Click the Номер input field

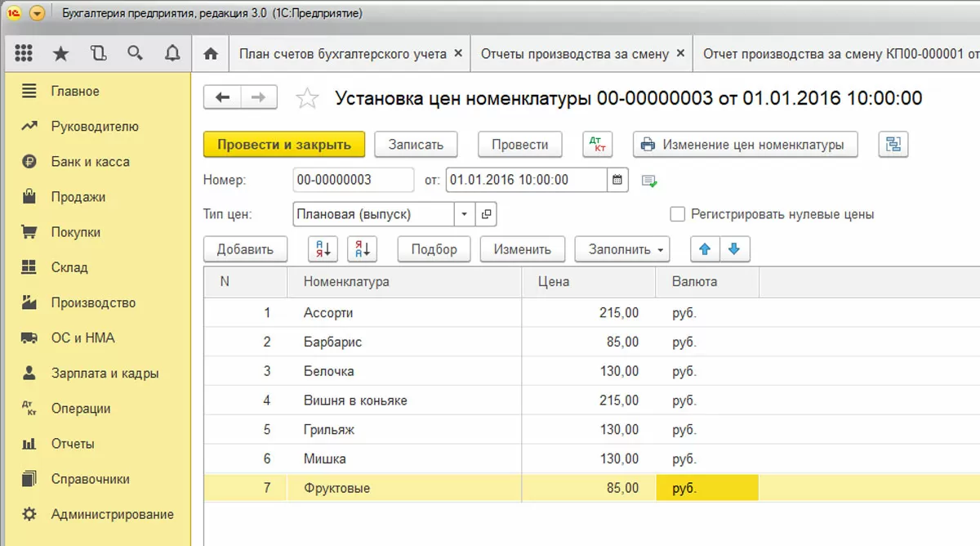click(353, 180)
